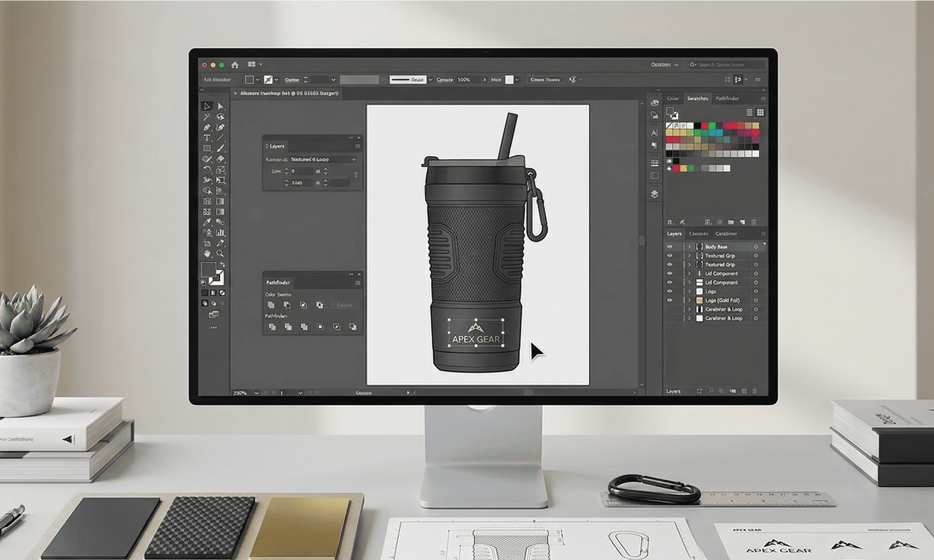Open the Carabiner tab in Layers panel
Viewport: 934px width, 560px height.
click(726, 233)
